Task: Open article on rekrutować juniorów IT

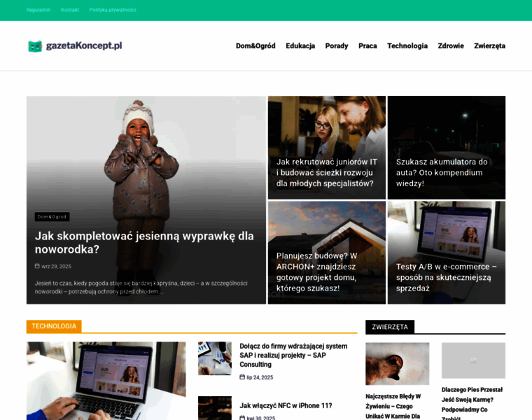Action: click(x=326, y=173)
